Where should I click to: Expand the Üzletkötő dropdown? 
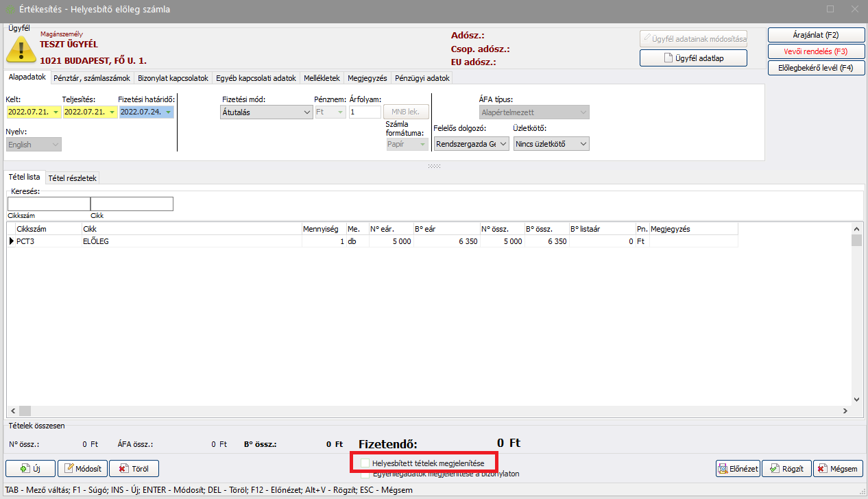583,144
